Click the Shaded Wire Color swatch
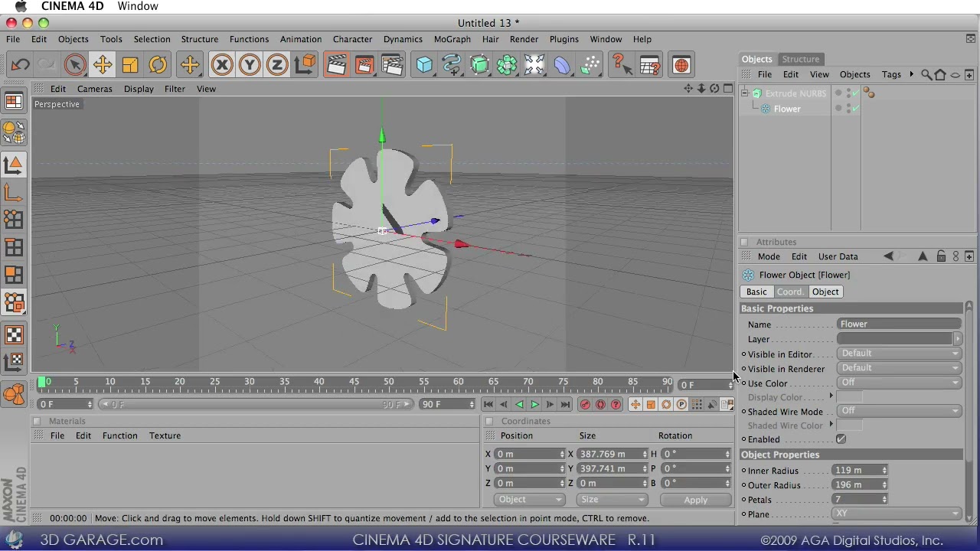Image resolution: width=980 pixels, height=551 pixels. (850, 425)
